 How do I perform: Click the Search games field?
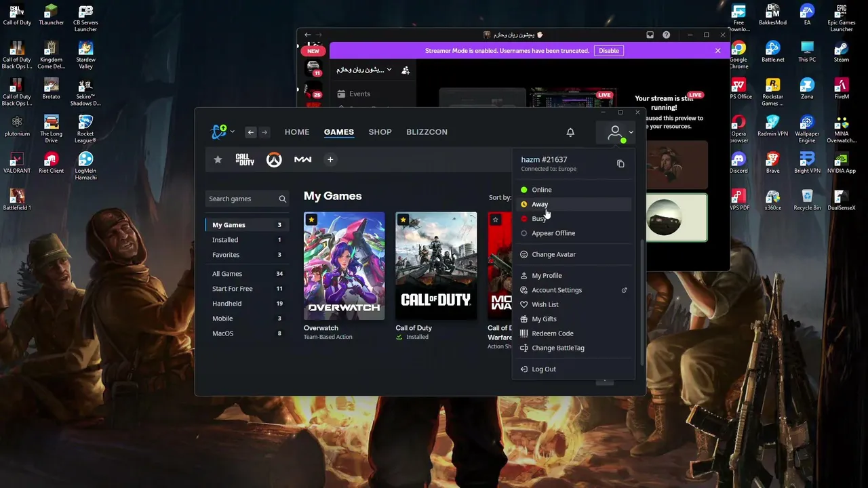(x=248, y=199)
